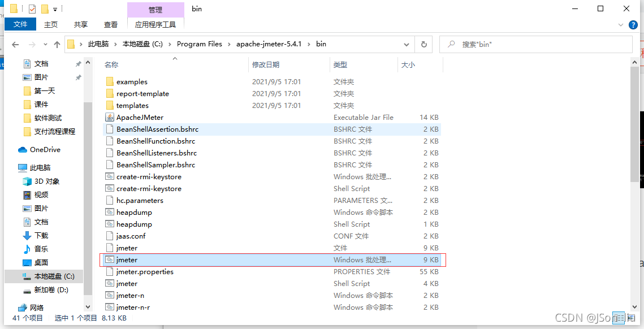Image resolution: width=644 pixels, height=329 pixels.
Task: Click the file list vertical scrollbar
Action: tap(635, 123)
